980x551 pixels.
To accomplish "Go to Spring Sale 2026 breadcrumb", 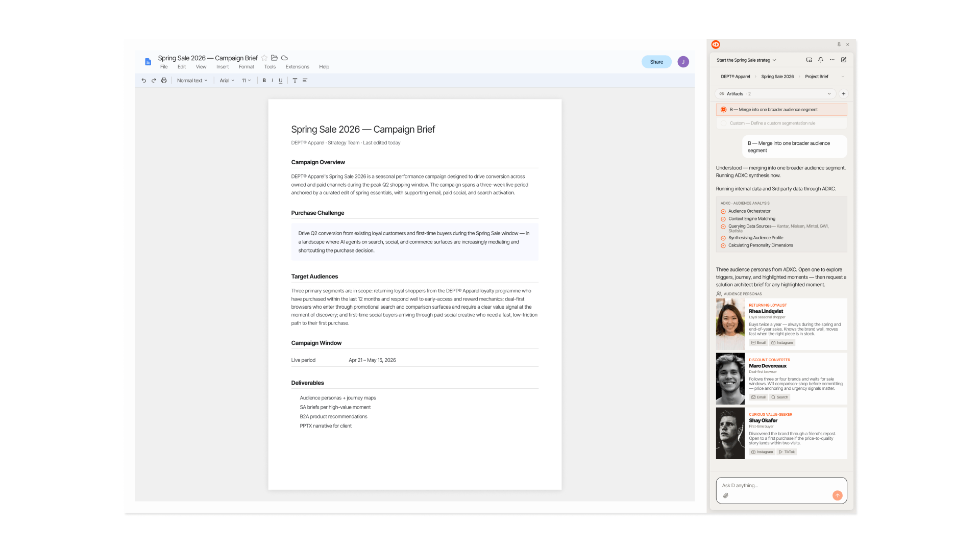I will pos(777,77).
